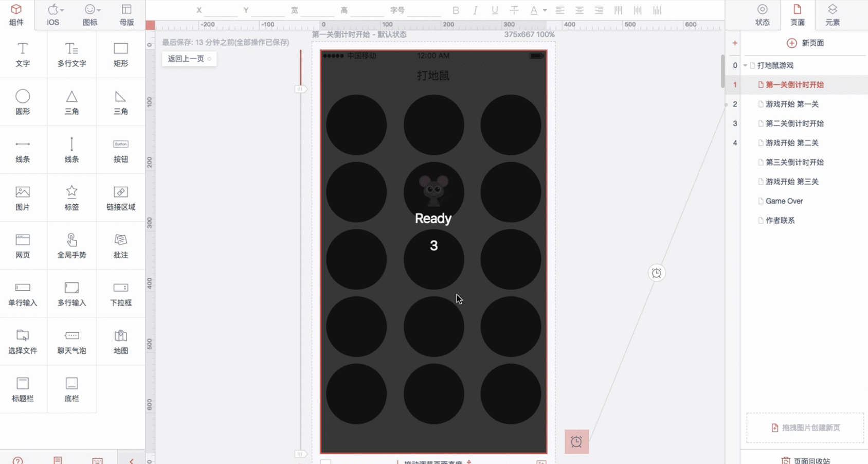Select the horizontal 线条 line component

[23, 150]
